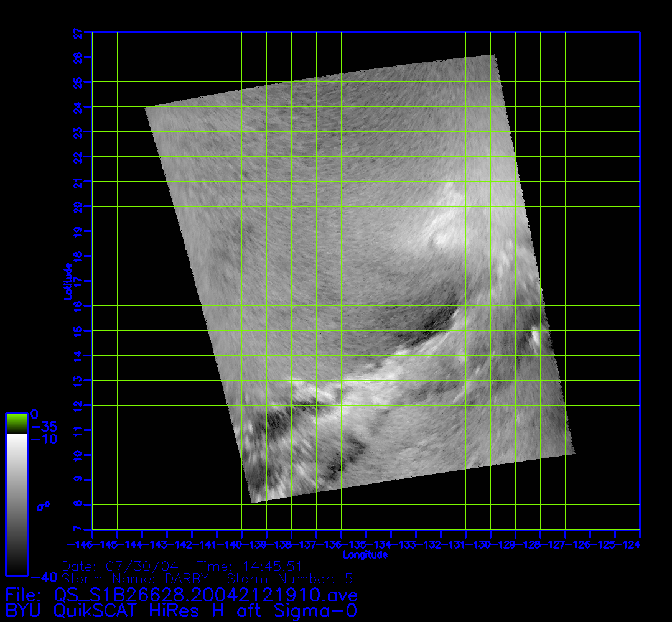Click the 7 latitude tick label
The height and width of the screenshot is (622, 672).
tap(78, 529)
